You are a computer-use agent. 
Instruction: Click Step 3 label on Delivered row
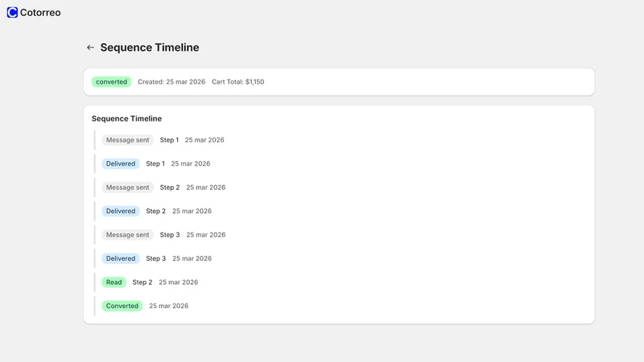click(155, 258)
